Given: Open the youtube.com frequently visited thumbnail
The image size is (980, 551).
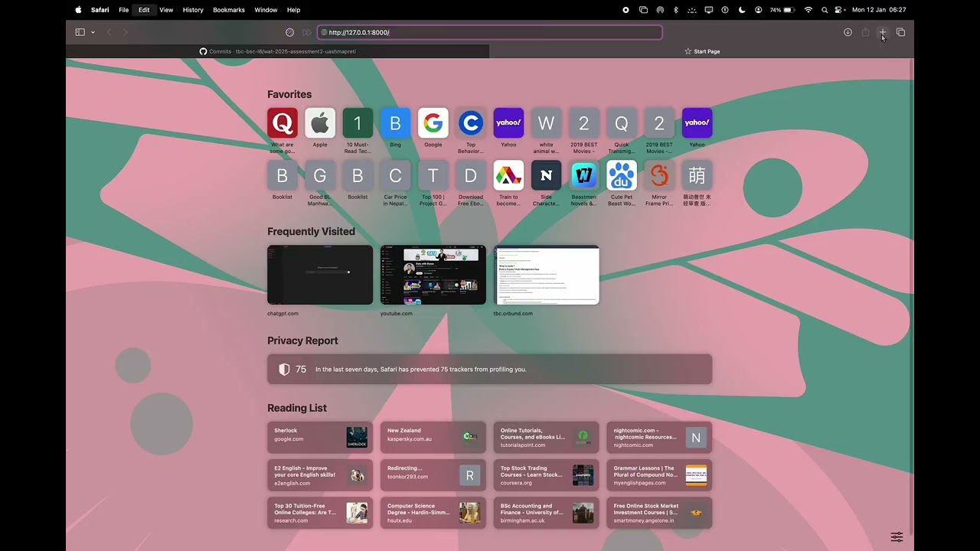Looking at the screenshot, I should coord(433,275).
